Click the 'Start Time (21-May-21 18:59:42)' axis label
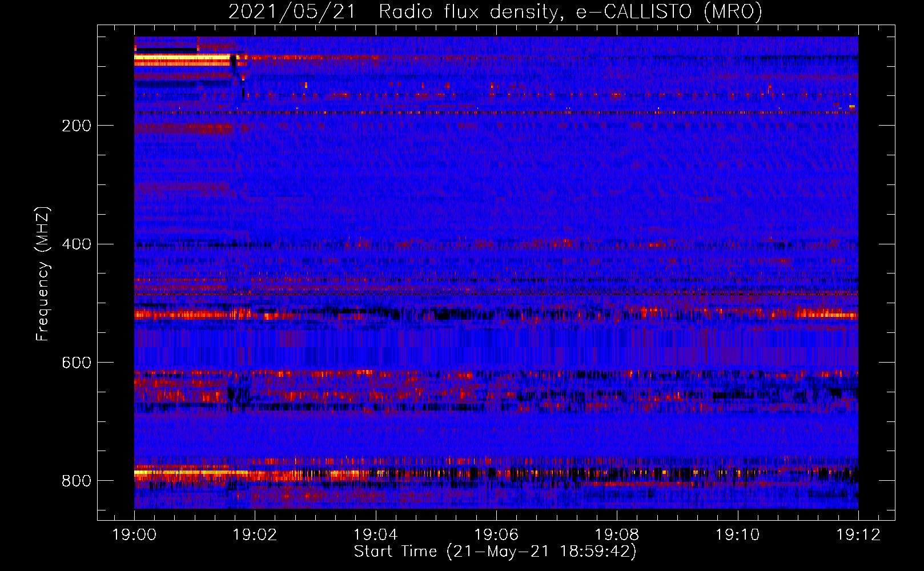Screen dimensions: 924x571 (495, 552)
